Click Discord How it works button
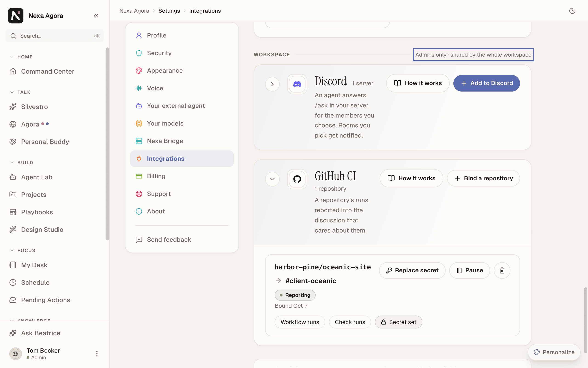Screen dimensions: 588x368 point(418,83)
